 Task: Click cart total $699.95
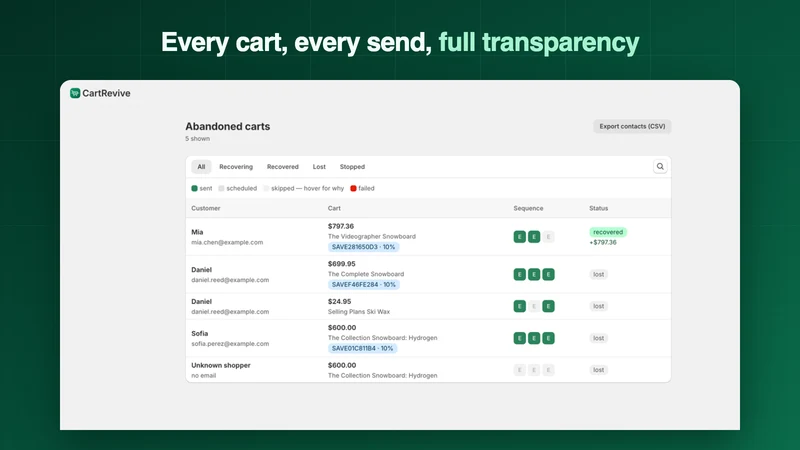341,264
